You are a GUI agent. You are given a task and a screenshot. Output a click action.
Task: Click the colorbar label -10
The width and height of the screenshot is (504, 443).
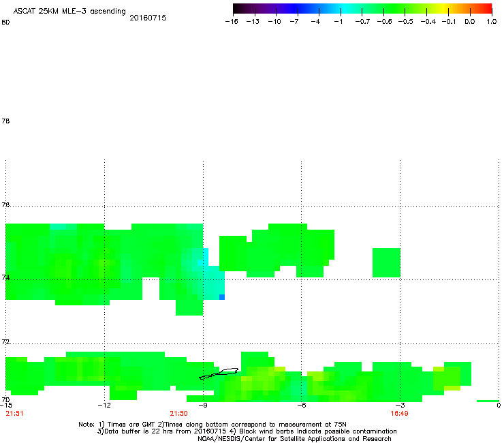(274, 22)
